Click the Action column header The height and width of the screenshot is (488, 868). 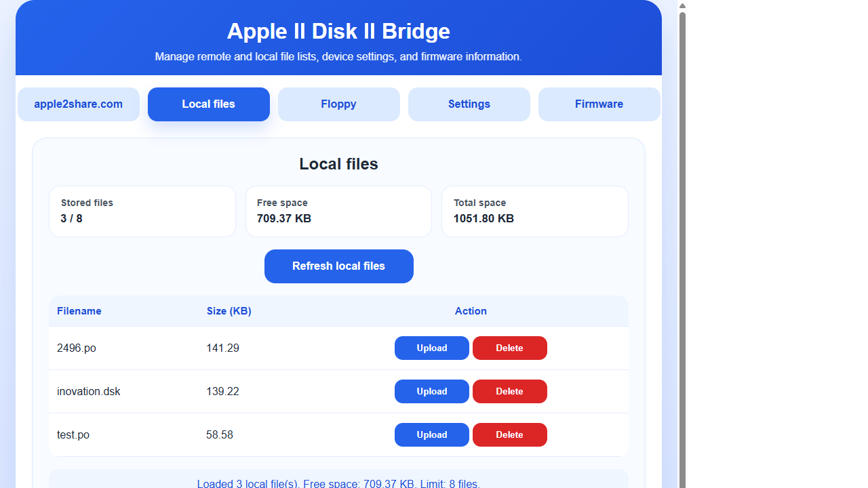click(x=471, y=311)
